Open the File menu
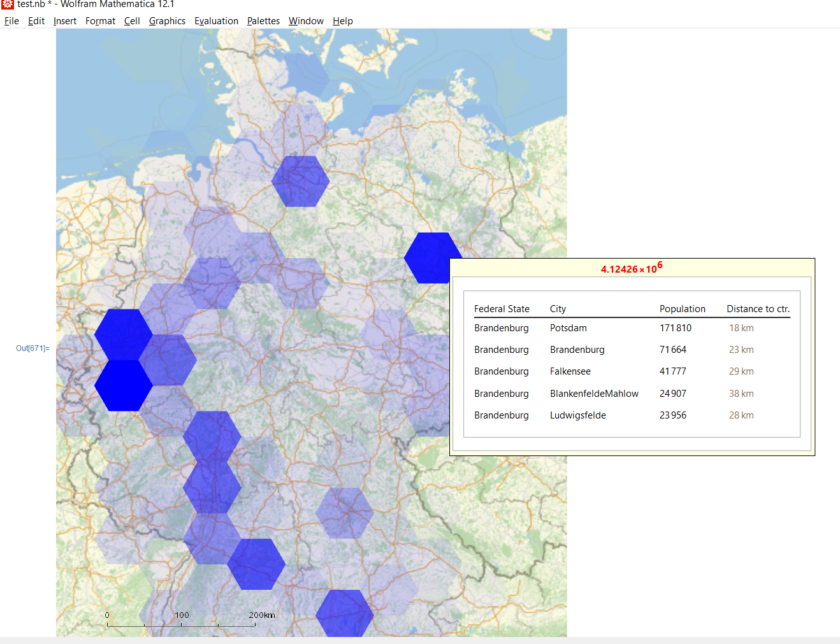Screen dimensions: 840x644 point(11,21)
